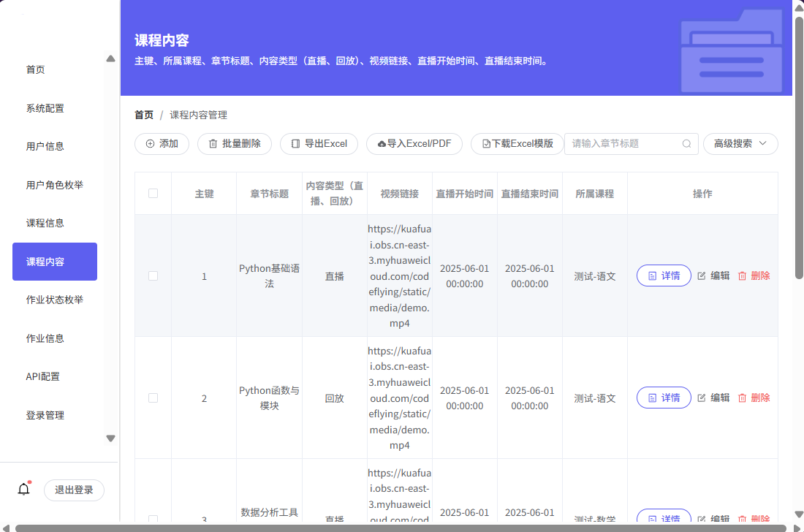Viewport: 804px width, 532px height.
Task: Open 详情 for the Python基础语法 row
Action: pos(664,275)
